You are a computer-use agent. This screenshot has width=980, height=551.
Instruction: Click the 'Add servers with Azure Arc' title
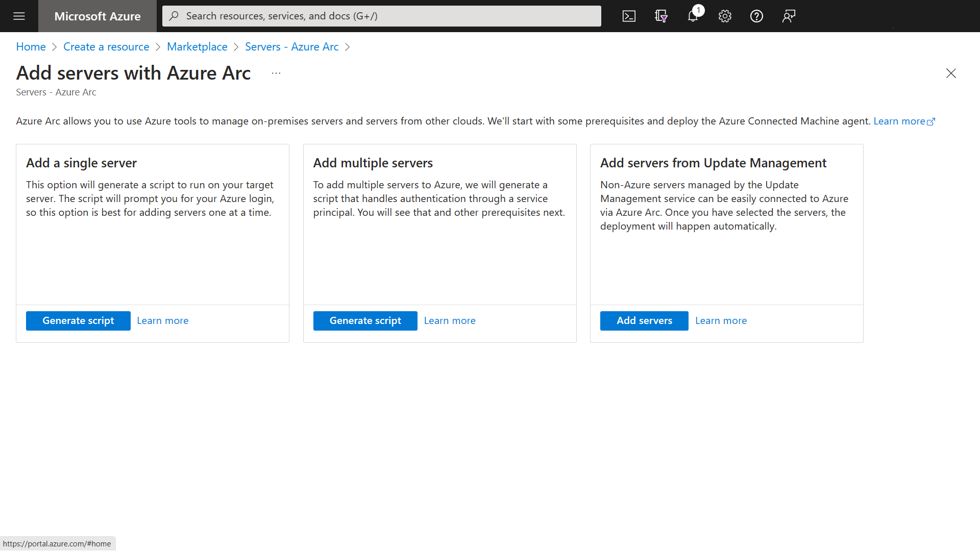[133, 73]
